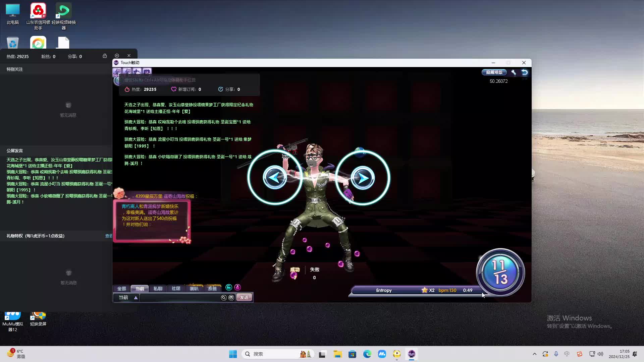Toggle the 隐藏场景 hide scene button
Screen dimensions: 644x362
494,72
